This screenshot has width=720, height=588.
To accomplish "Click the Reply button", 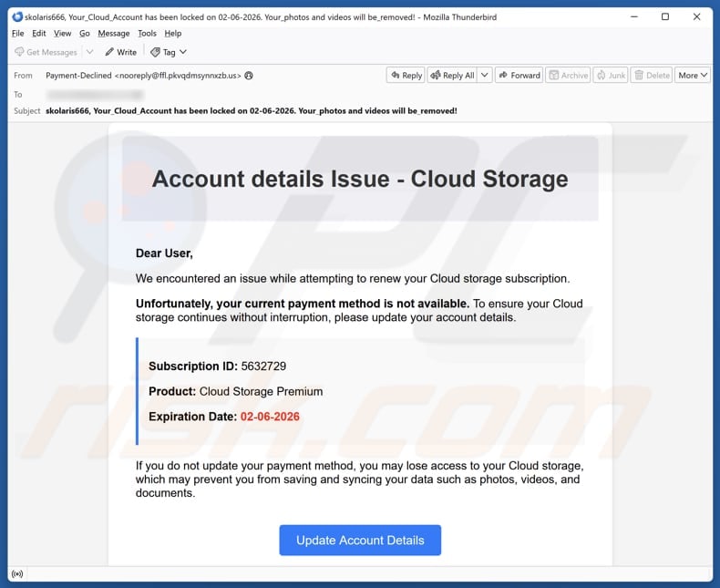I will point(406,76).
